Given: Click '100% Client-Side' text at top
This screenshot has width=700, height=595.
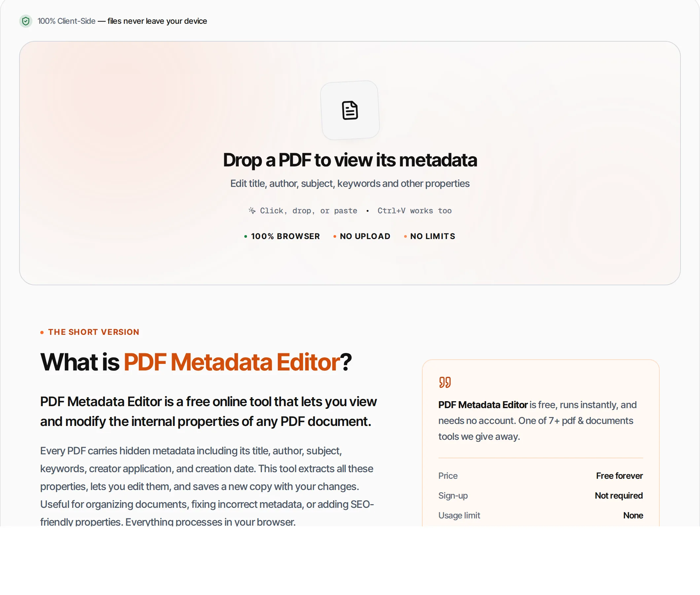Looking at the screenshot, I should pyautogui.click(x=66, y=21).
